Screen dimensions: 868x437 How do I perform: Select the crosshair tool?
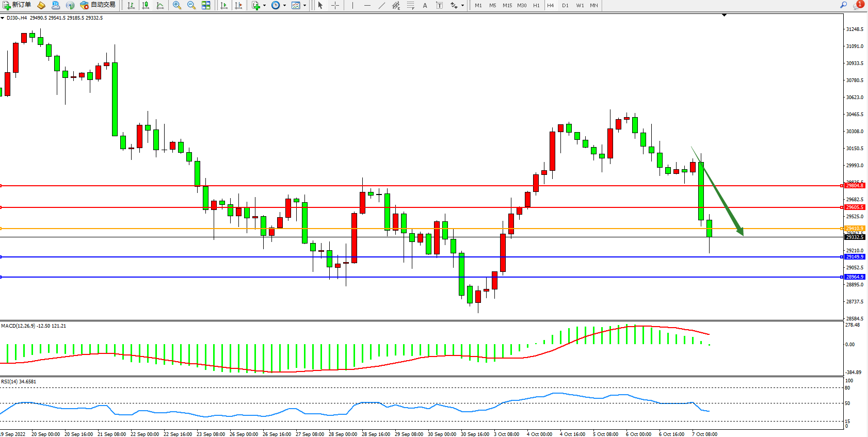pyautogui.click(x=335, y=5)
